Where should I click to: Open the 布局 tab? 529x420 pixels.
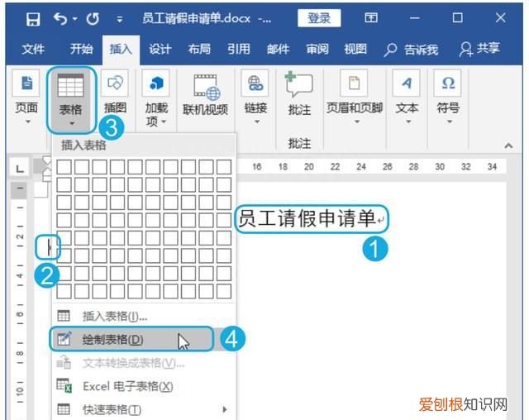tap(199, 50)
